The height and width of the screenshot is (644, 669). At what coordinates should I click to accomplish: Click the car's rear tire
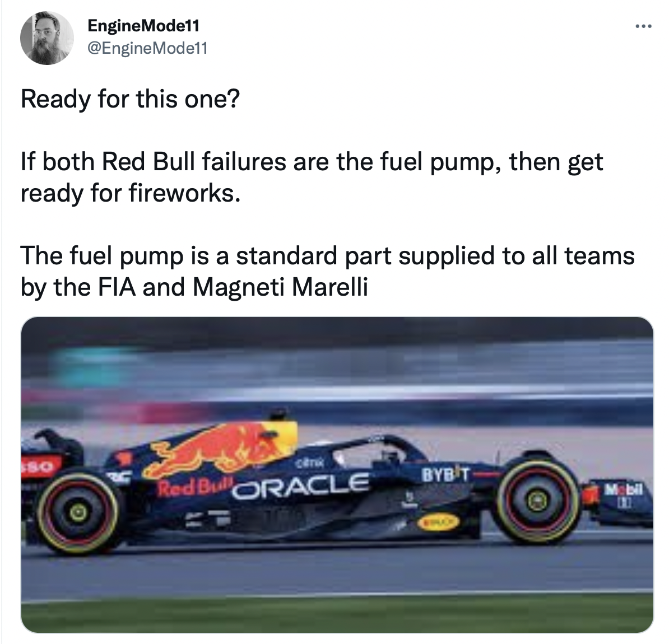pos(79,509)
